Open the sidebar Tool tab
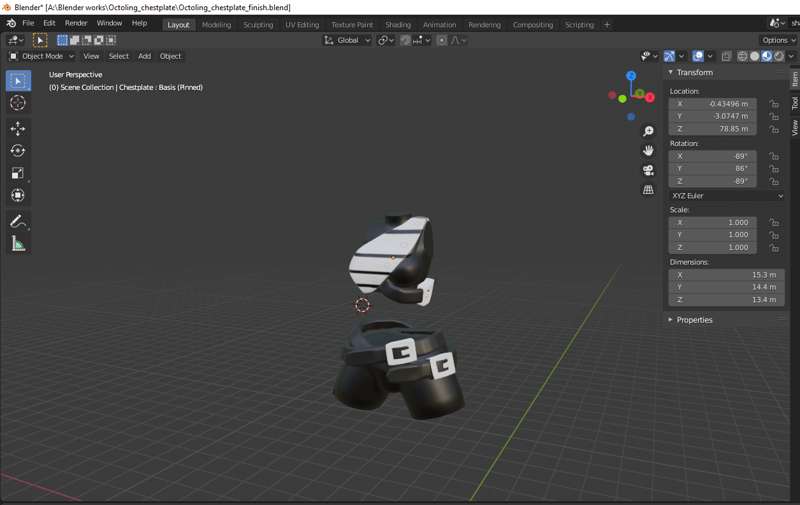 tap(794, 104)
